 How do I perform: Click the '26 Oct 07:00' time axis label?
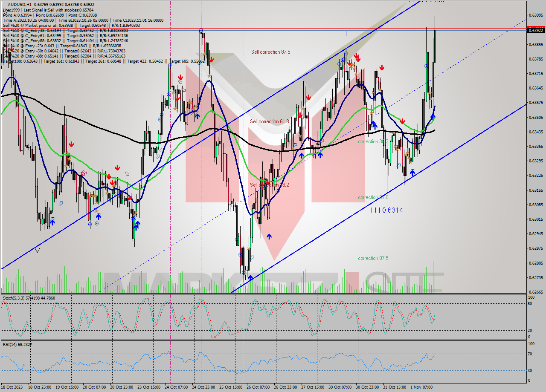tap(258, 387)
